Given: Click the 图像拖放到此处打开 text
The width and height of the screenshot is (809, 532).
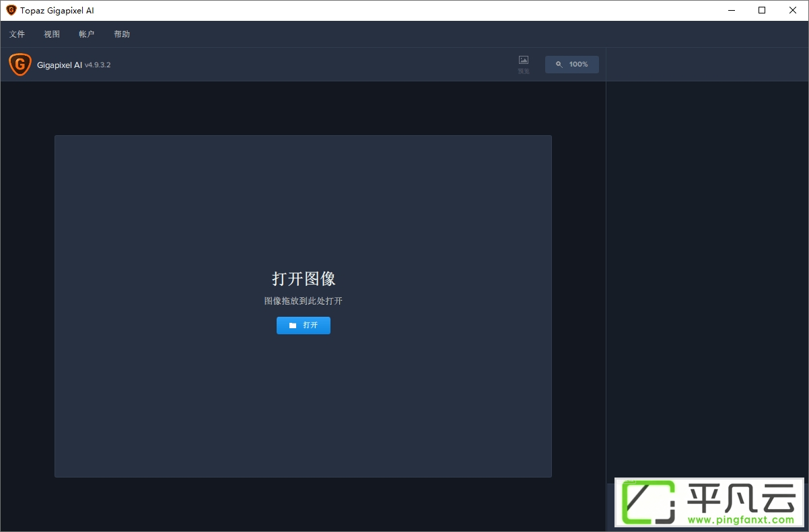Looking at the screenshot, I should (304, 301).
